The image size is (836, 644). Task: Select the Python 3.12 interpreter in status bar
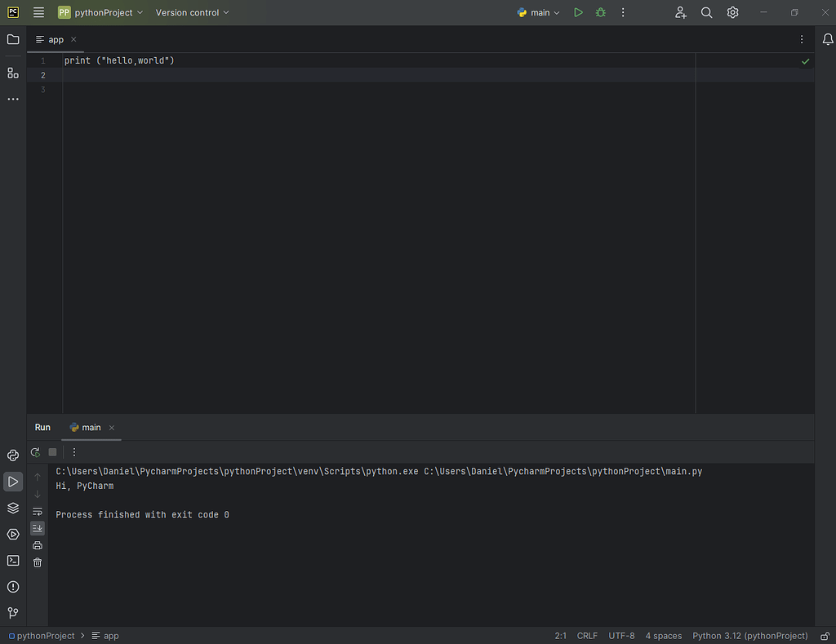coord(749,635)
